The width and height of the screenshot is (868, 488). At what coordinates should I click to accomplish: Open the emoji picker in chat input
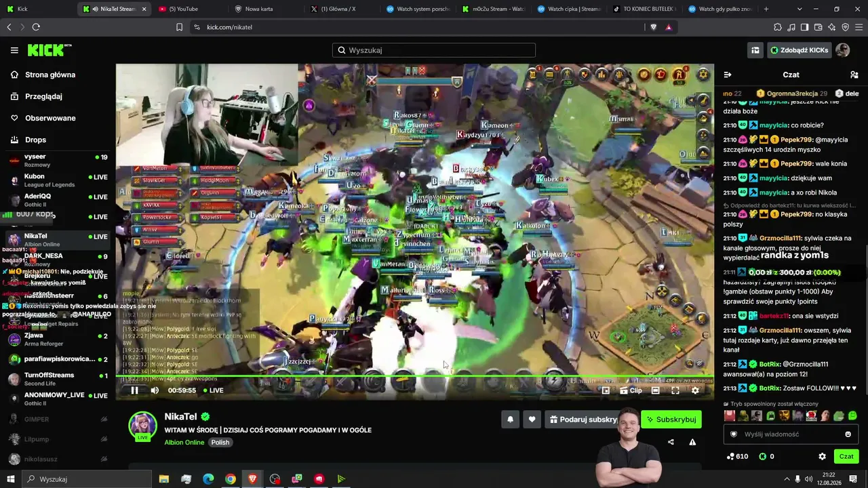coord(848,434)
